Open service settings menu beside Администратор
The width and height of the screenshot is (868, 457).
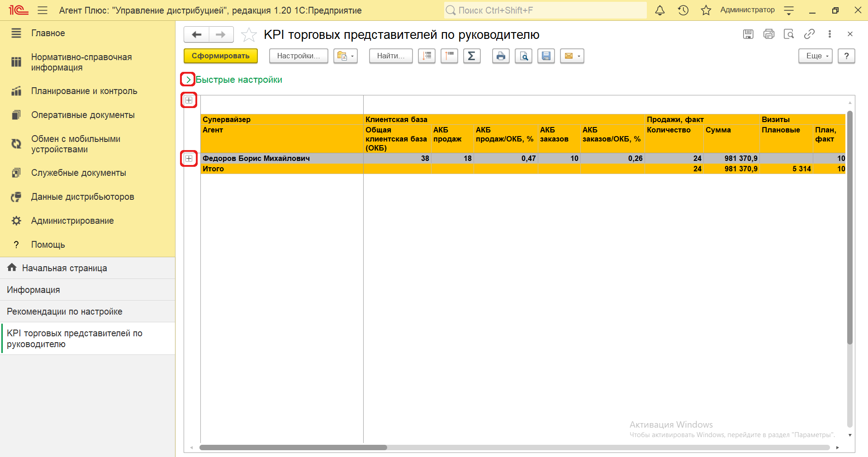tap(789, 10)
